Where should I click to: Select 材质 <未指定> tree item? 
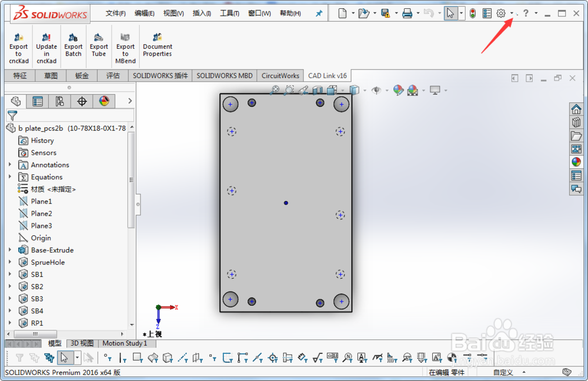(54, 189)
